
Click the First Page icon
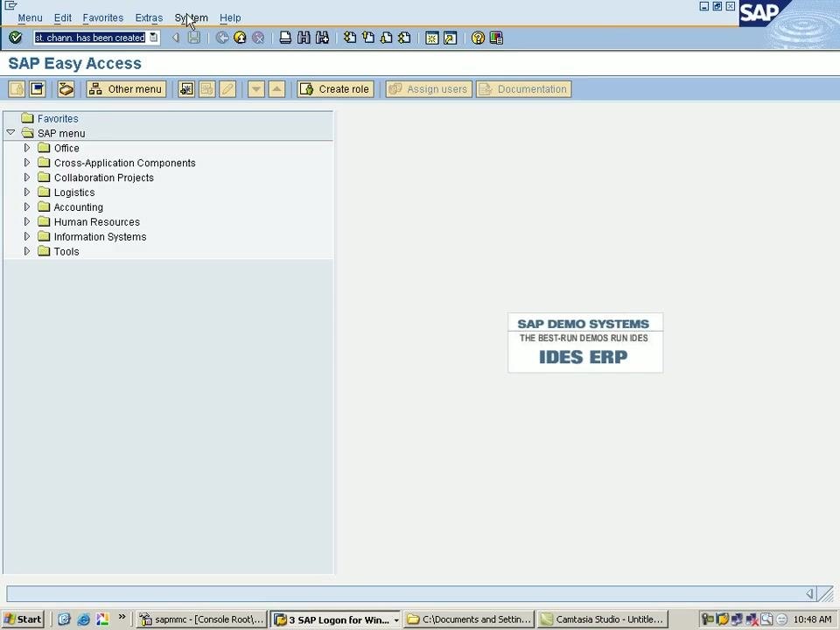coord(350,38)
